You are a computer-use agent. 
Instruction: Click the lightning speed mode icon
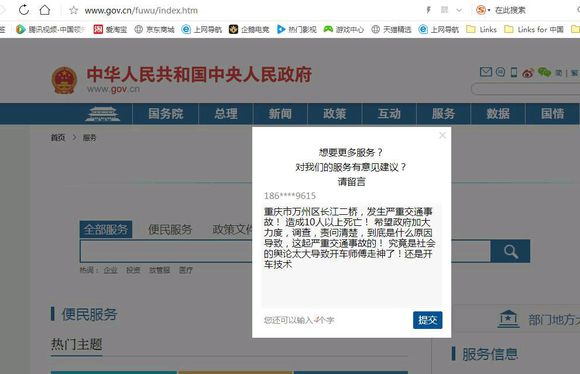(428, 10)
